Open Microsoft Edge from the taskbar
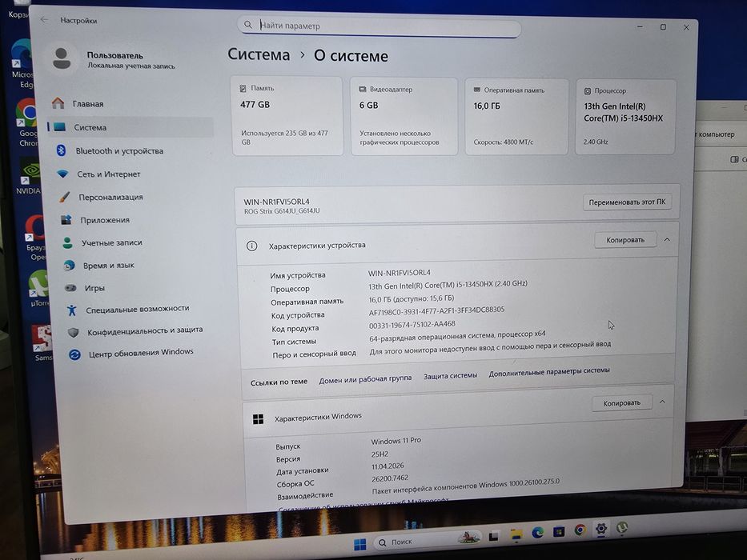747x560 pixels. tap(538, 532)
